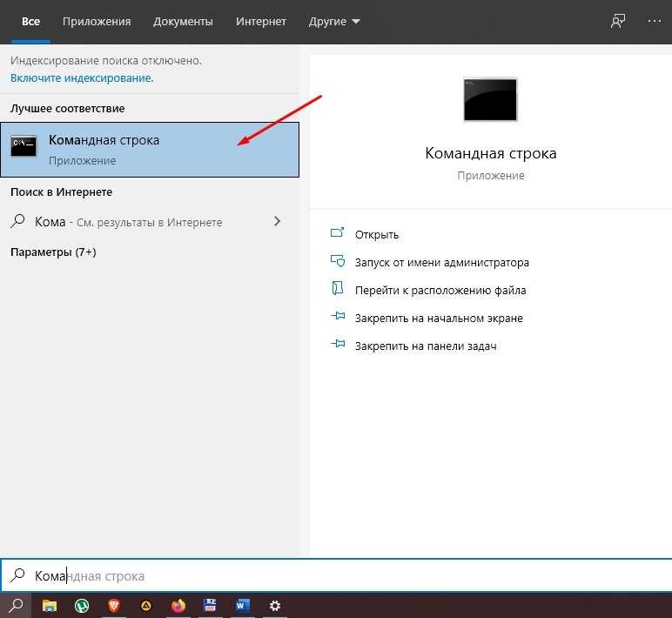
Task: Choose Закрепить на начальном экране
Action: pos(439,319)
